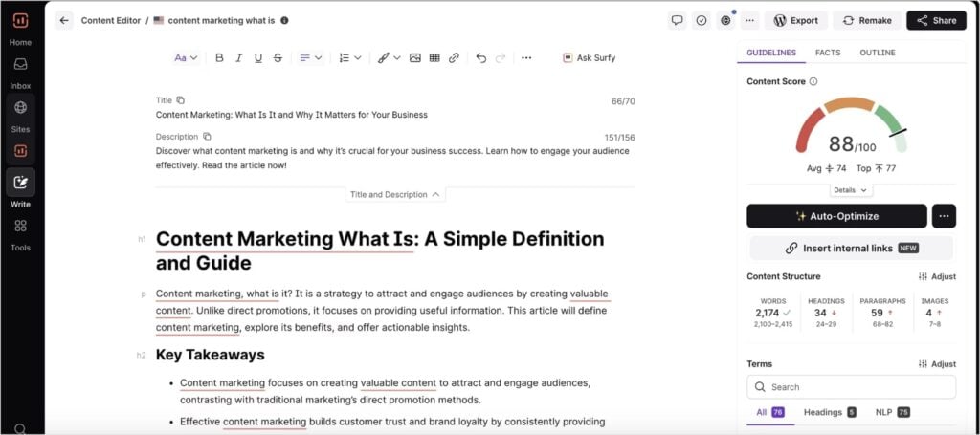This screenshot has height=435, width=980.
Task: Toggle italic formatting
Action: [x=238, y=58]
